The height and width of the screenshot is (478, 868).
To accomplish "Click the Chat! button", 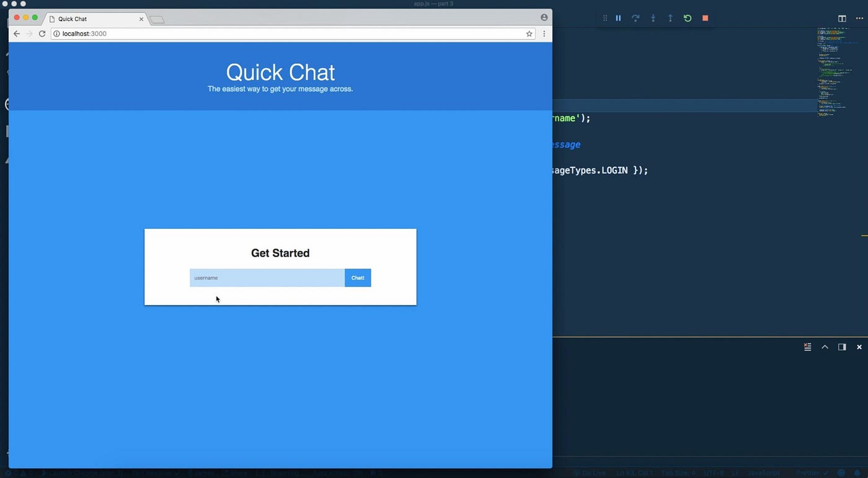I will point(358,278).
